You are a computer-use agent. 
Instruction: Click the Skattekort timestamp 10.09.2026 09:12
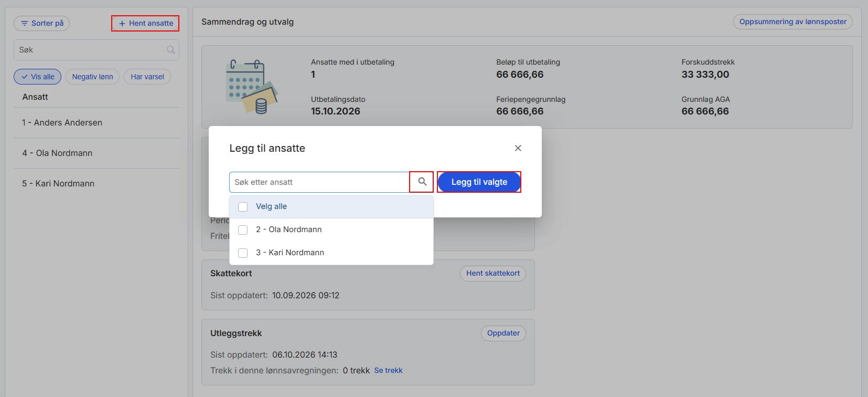click(x=305, y=295)
